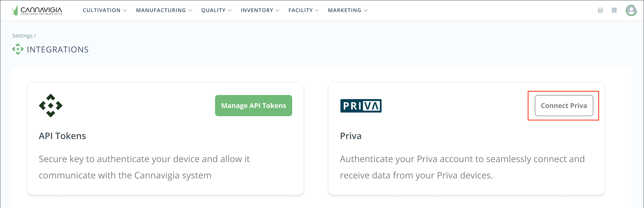Viewport: 644px width, 208px height.
Task: Expand the Manufacturing dropdown menu
Action: 164,10
